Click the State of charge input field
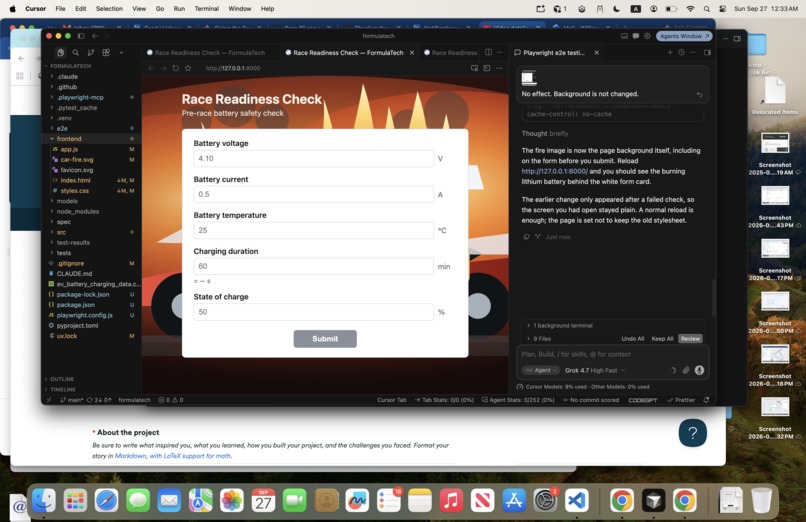This screenshot has height=522, width=806. (x=314, y=312)
